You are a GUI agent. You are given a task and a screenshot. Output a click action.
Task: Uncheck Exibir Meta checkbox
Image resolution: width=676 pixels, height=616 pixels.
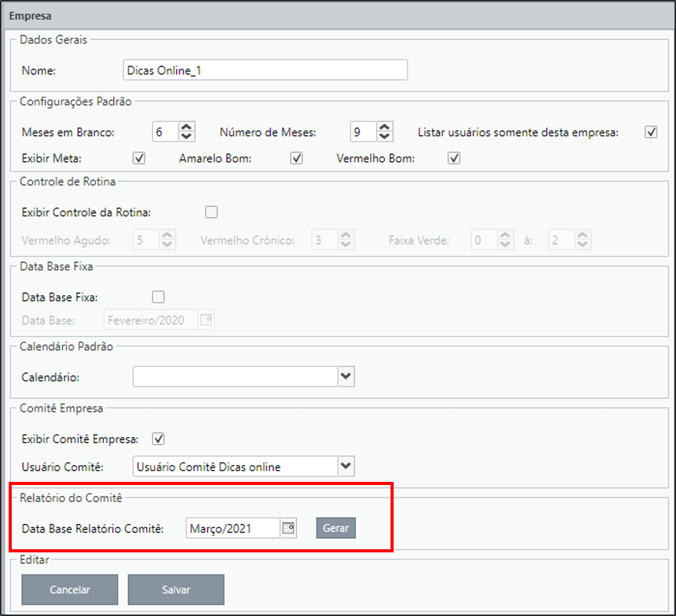[139, 158]
